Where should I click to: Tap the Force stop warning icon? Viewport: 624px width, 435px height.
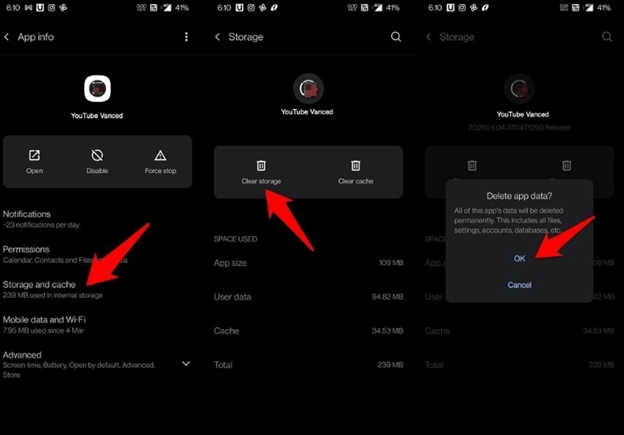pos(160,155)
